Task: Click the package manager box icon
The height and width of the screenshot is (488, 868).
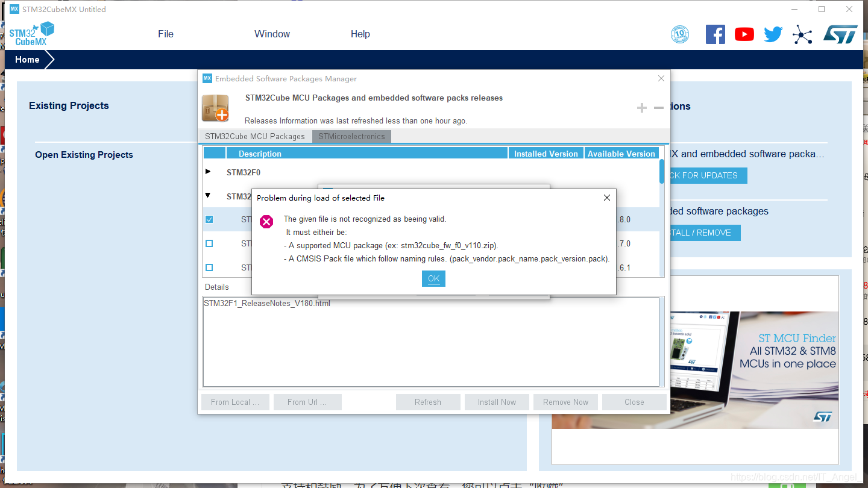Action: point(215,108)
